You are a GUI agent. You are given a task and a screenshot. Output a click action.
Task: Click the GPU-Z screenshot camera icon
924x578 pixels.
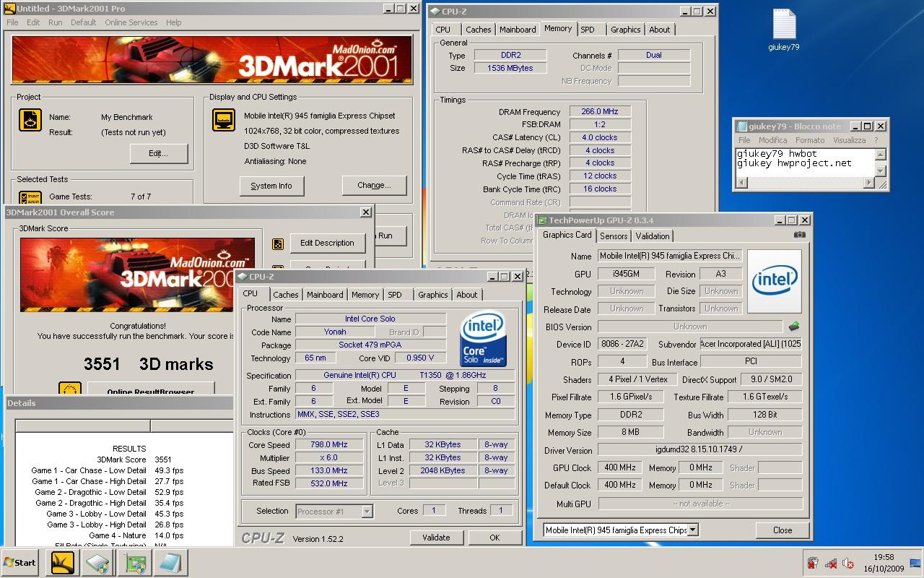pyautogui.click(x=799, y=235)
